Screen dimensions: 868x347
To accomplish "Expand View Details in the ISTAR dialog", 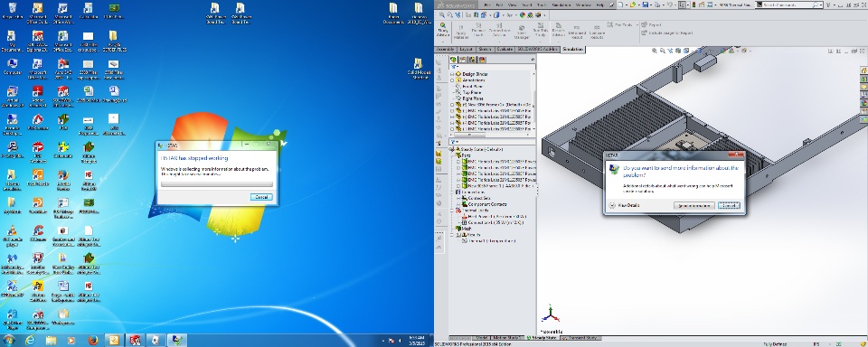I will click(x=624, y=205).
